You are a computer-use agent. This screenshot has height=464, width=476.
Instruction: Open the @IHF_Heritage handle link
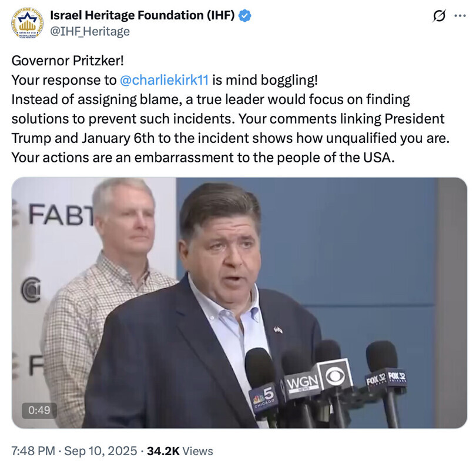coord(90,31)
